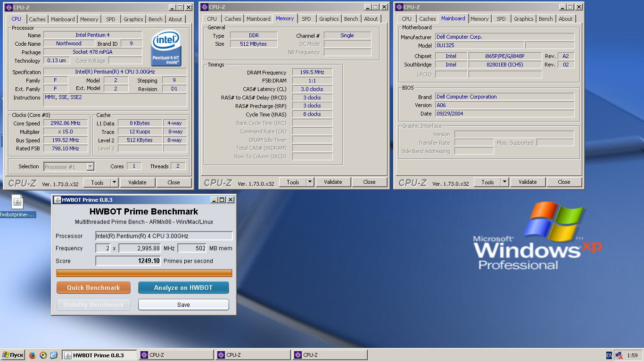
Task: Select the Code Name value Northwood
Action: coord(69,43)
